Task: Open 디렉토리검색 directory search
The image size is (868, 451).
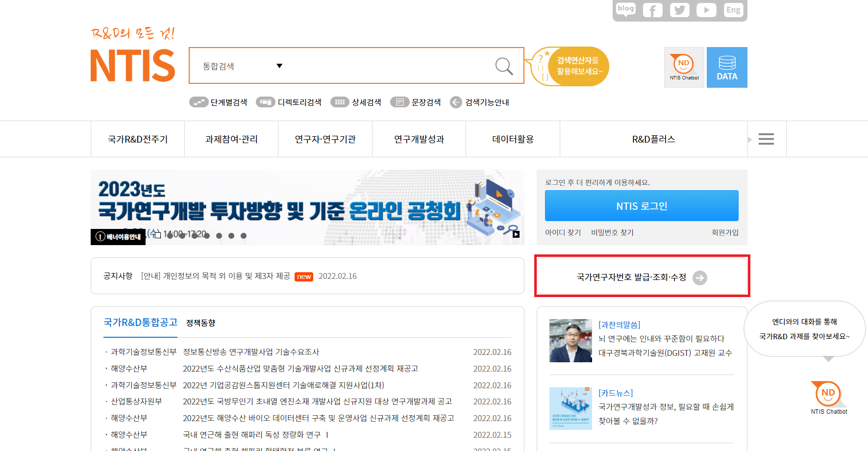Action: 289,102
